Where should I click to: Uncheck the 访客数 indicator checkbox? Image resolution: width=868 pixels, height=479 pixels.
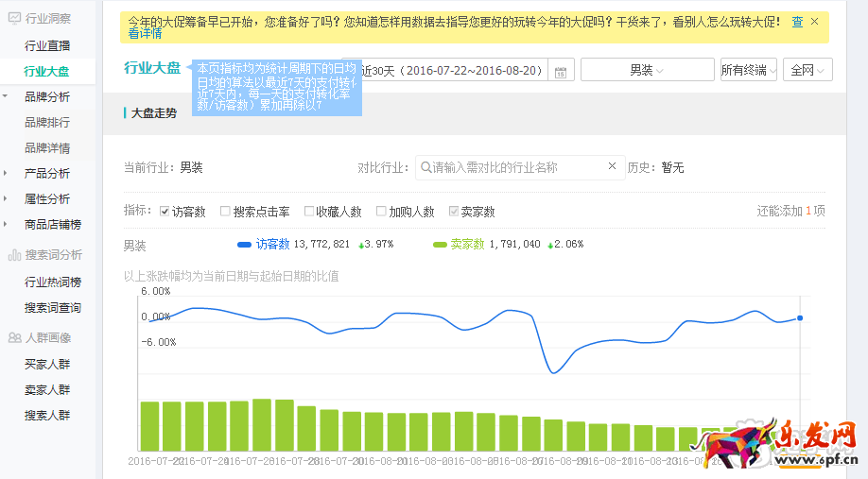click(165, 212)
